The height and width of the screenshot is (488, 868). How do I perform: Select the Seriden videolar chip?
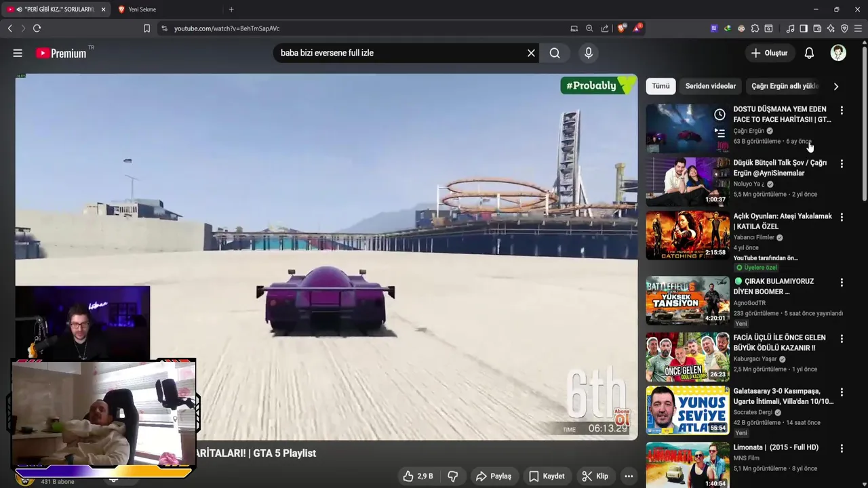point(710,86)
